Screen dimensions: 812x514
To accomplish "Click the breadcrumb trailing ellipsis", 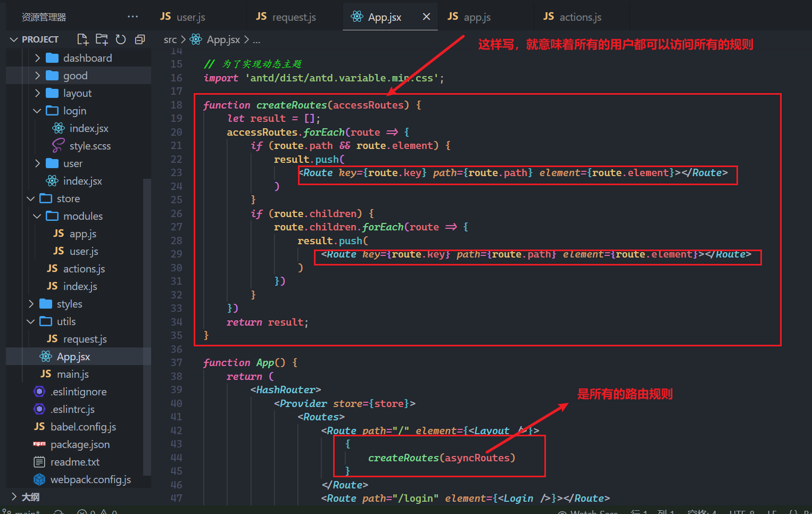I will click(256, 40).
